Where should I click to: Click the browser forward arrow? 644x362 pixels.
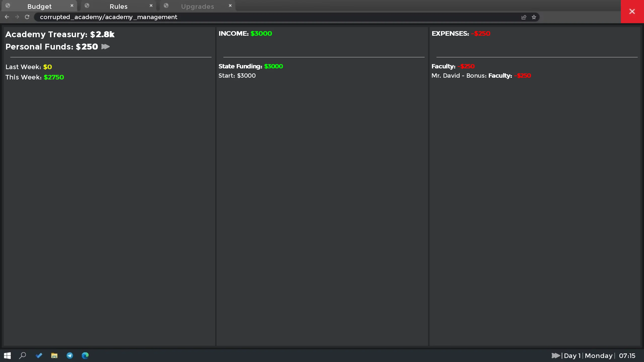point(17,17)
